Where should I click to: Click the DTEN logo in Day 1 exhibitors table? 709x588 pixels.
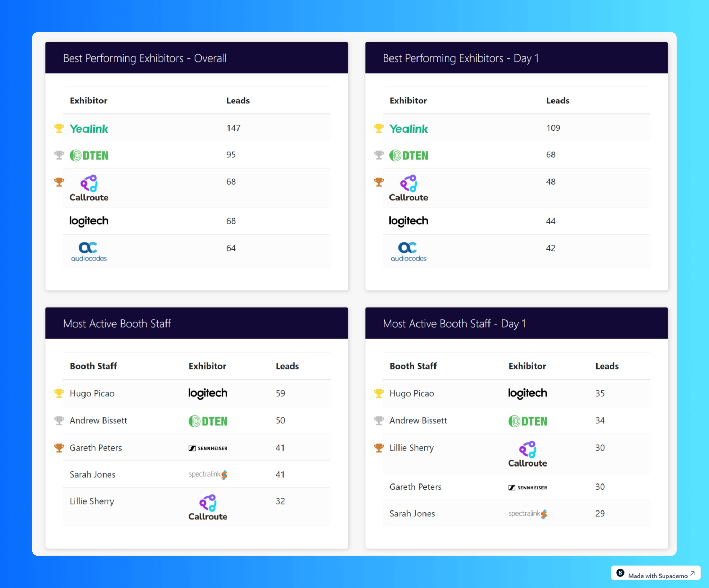pyautogui.click(x=409, y=155)
